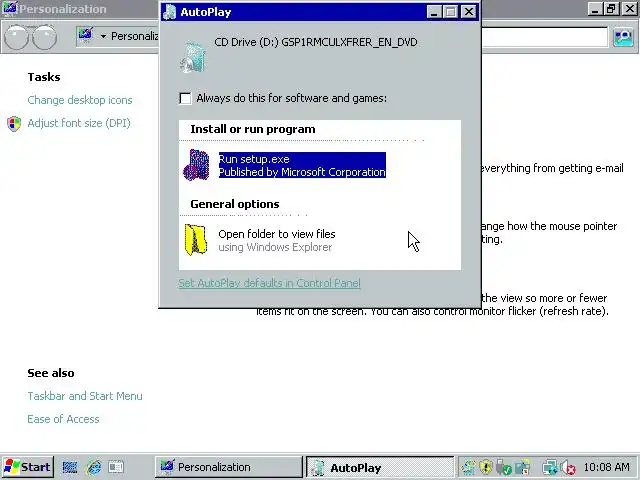The width and height of the screenshot is (640, 480).
Task: Click the See also heading
Action: [51, 373]
